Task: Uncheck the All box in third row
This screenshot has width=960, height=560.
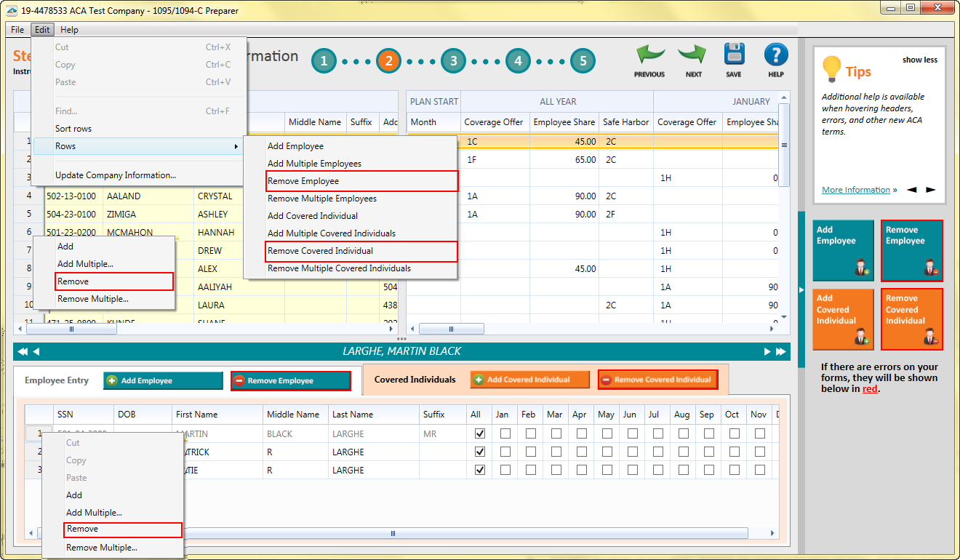Action: (479, 470)
